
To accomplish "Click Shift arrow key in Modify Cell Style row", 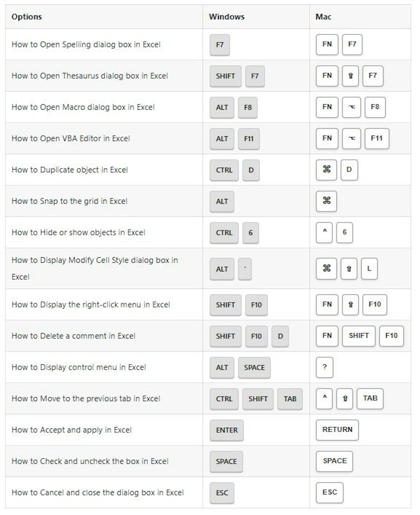I will click(349, 269).
